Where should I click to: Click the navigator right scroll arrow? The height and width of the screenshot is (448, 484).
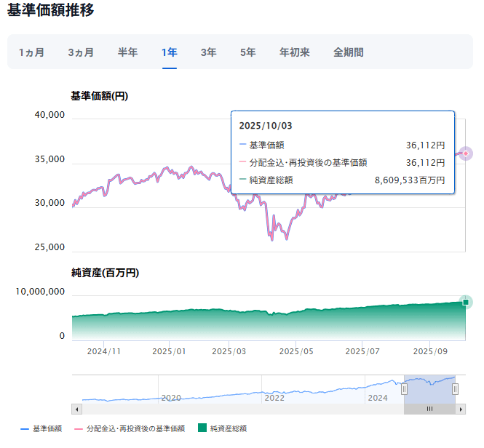pyautogui.click(x=461, y=409)
